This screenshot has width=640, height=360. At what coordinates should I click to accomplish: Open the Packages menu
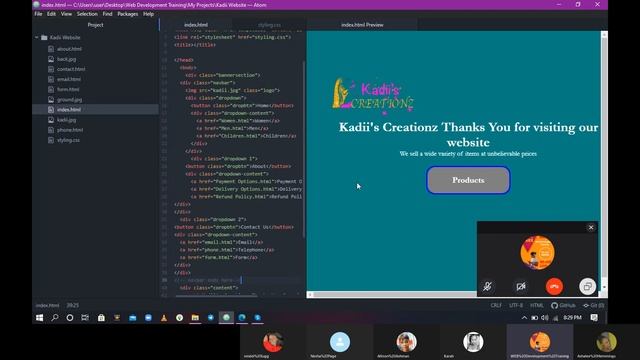(128, 14)
